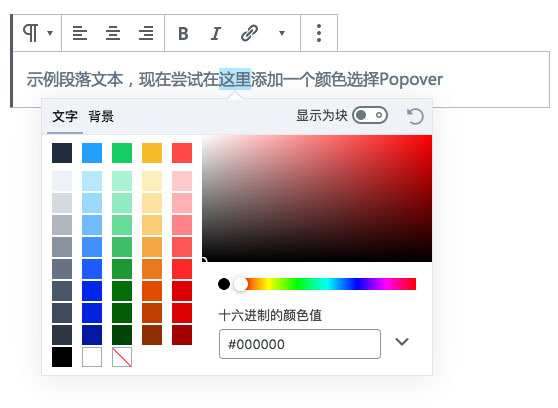The image size is (558, 408).
Task: Align text center in the toolbar
Action: click(x=113, y=33)
